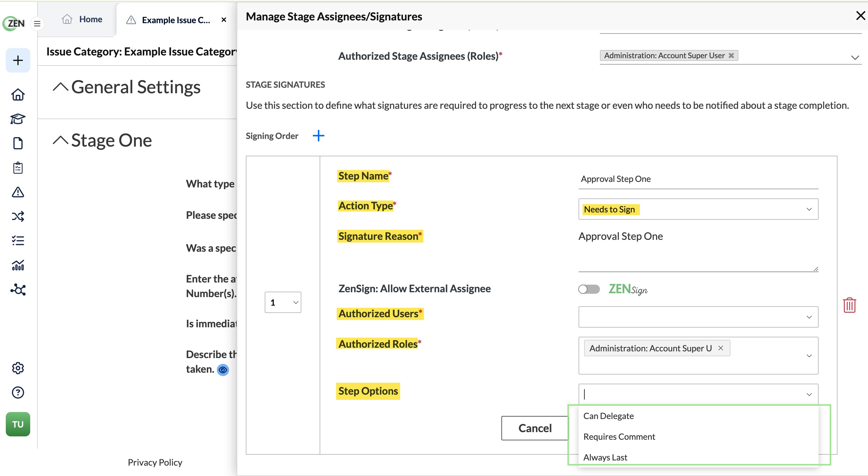868x476 pixels.
Task: Select Can Delegate option
Action: (698, 416)
